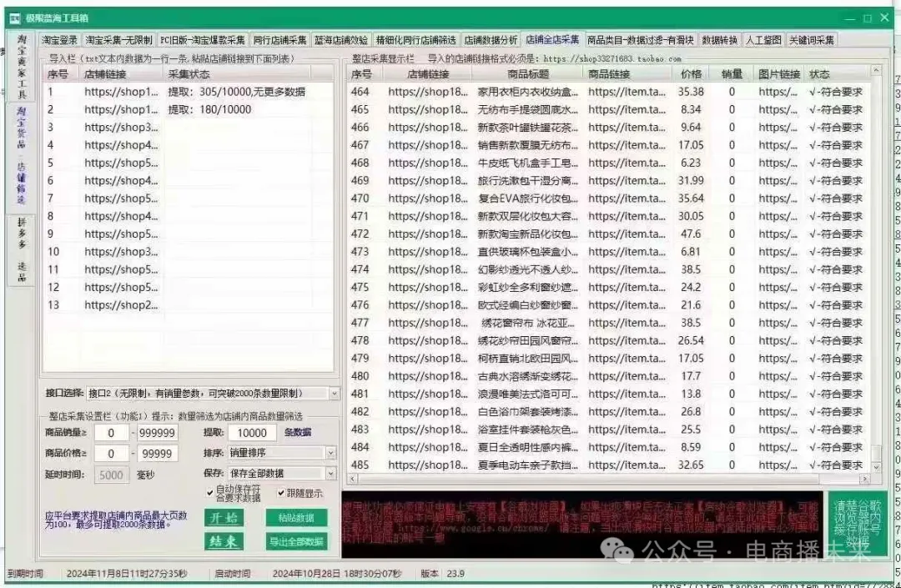901x588 pixels.
Task: Toggle the 跟随显示 checkbox
Action: click(280, 493)
